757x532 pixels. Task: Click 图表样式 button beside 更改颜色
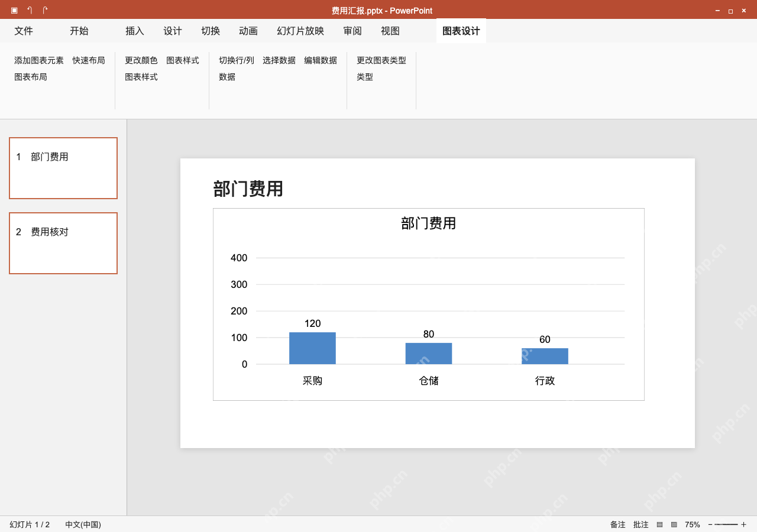pos(183,60)
